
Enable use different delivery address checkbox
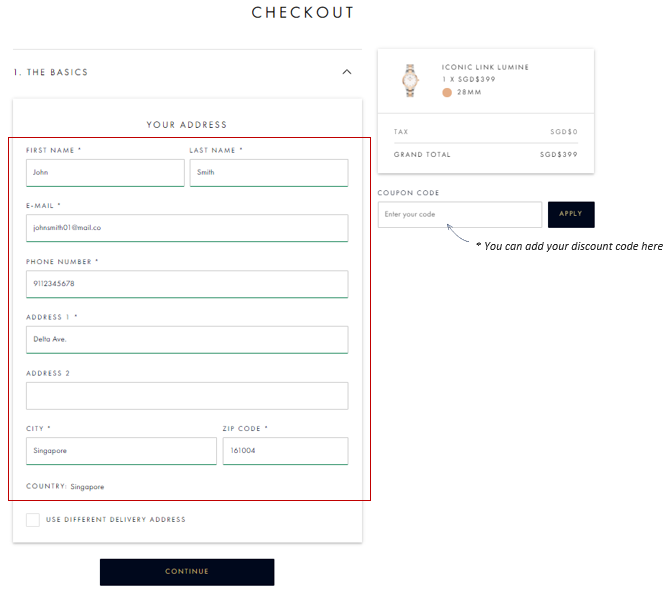click(x=33, y=519)
